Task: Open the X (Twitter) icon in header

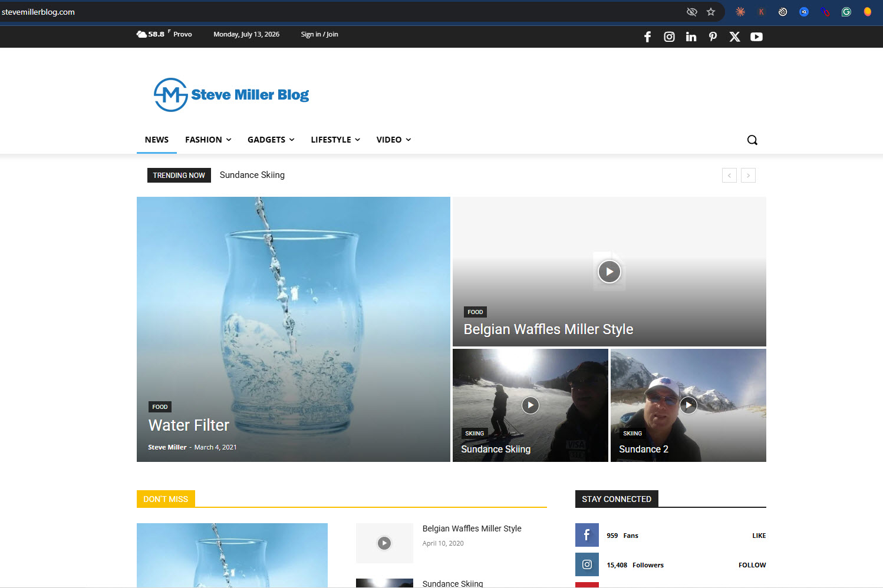Action: pyautogui.click(x=734, y=37)
